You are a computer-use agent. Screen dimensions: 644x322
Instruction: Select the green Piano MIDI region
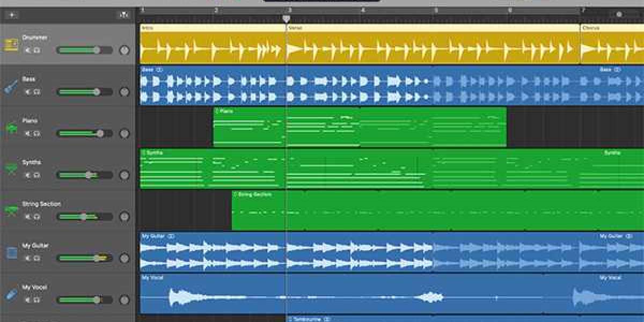360,127
